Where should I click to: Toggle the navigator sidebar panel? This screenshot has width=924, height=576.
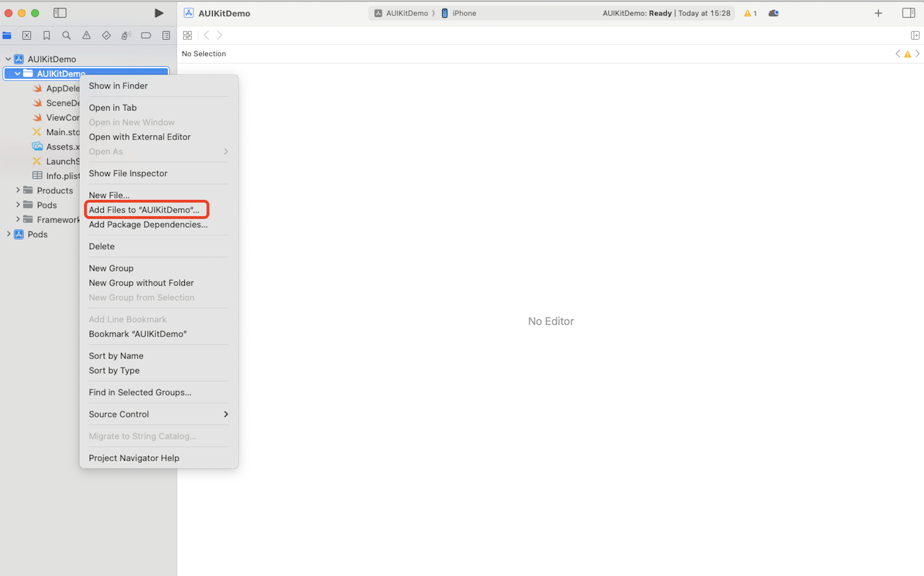60,13
